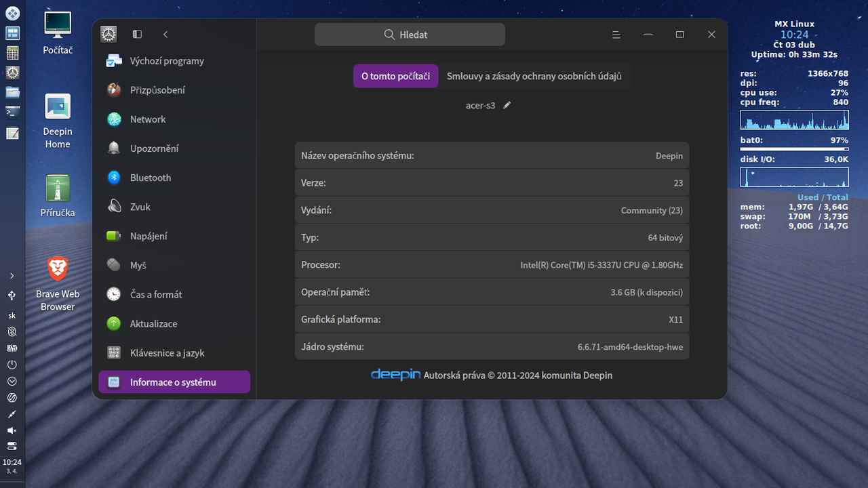Open the Network settings
Image resolution: width=868 pixels, height=488 pixels.
click(x=174, y=119)
